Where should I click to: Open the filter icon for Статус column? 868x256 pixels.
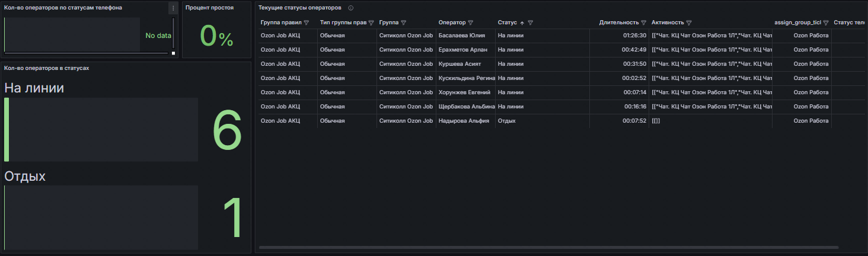point(531,23)
